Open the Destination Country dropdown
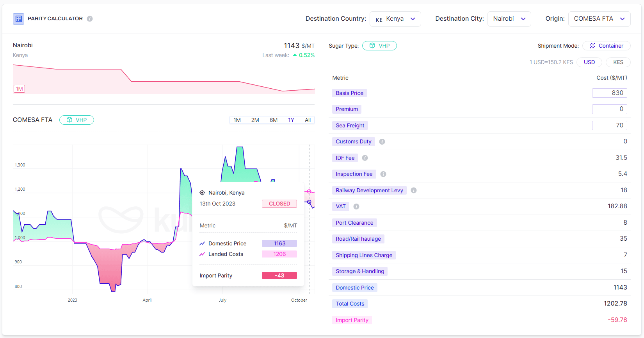Viewport: 644px width, 338px height. point(395,19)
